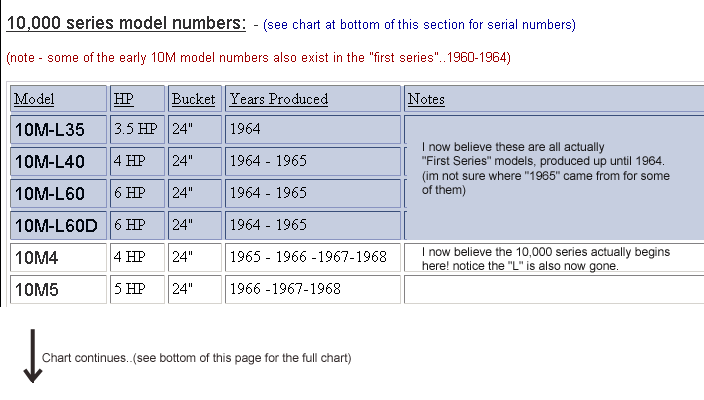704x400 pixels.
Task: Click the red early 10M model note
Action: 258,58
